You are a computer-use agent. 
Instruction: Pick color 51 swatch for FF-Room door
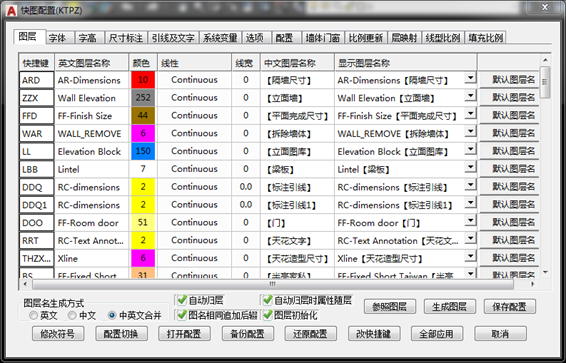(143, 223)
